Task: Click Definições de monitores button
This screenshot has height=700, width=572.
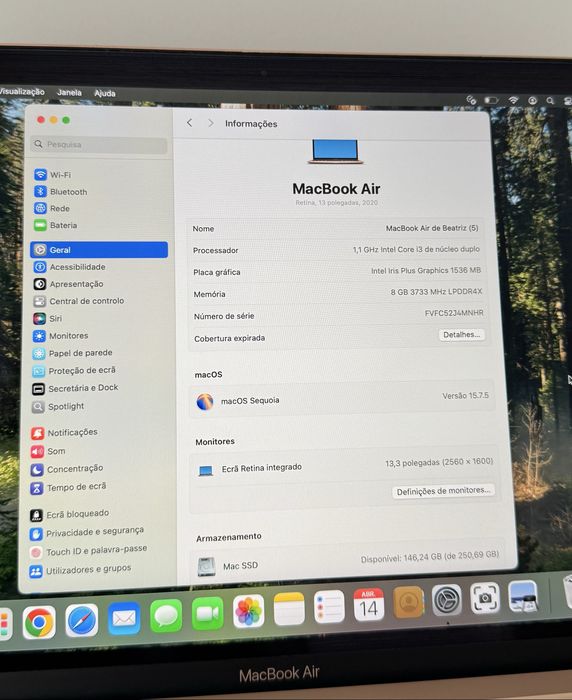Action: 443,491
